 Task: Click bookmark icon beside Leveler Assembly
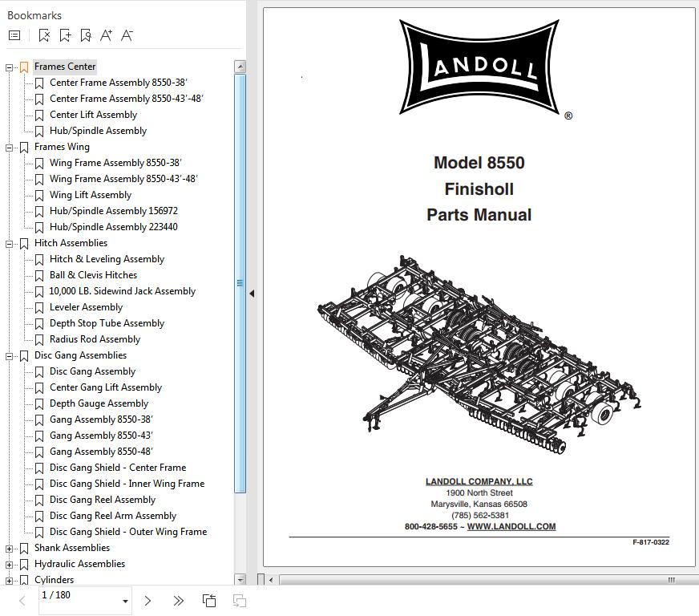(39, 308)
